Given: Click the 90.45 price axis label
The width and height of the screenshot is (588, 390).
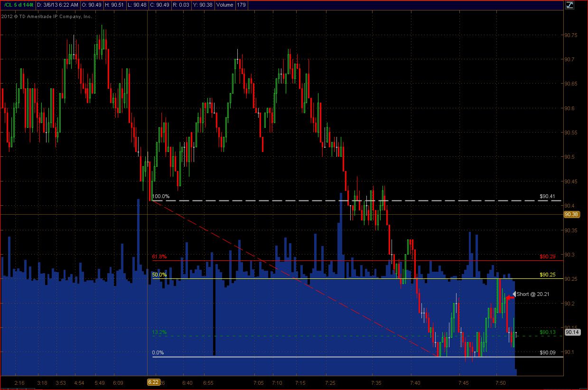Looking at the screenshot, I should (571, 181).
